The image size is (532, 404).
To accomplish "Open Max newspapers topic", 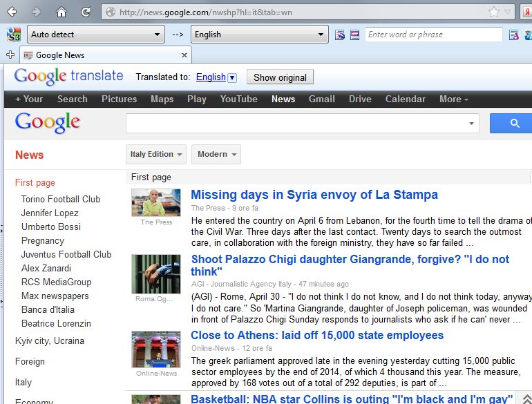I will pos(55,296).
